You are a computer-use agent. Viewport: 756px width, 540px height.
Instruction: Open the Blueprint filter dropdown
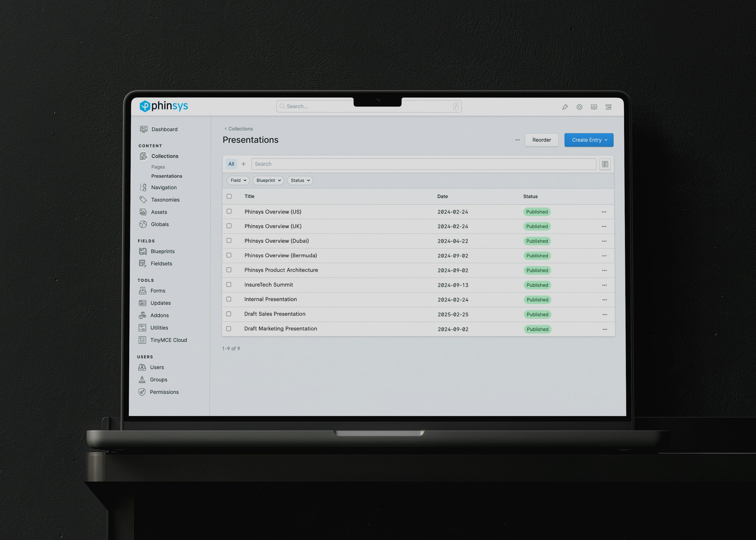268,180
